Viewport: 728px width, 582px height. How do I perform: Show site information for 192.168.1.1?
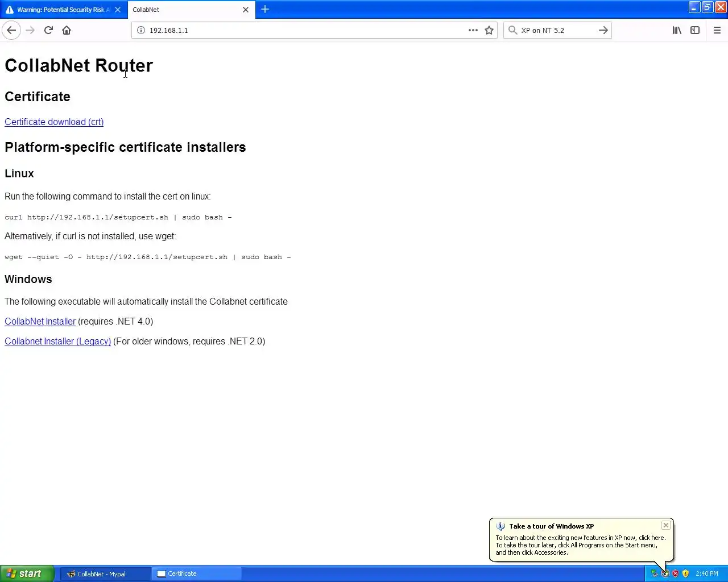pos(141,30)
